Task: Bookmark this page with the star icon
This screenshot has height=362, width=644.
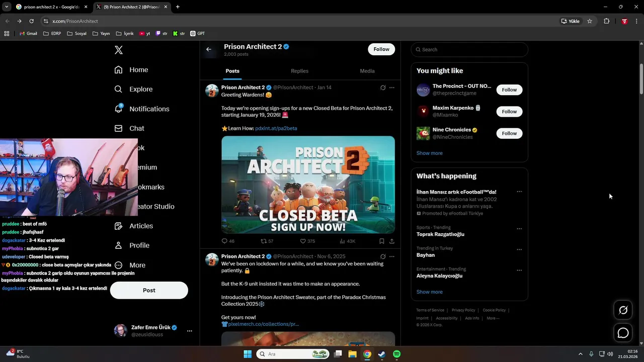Action: (x=590, y=21)
